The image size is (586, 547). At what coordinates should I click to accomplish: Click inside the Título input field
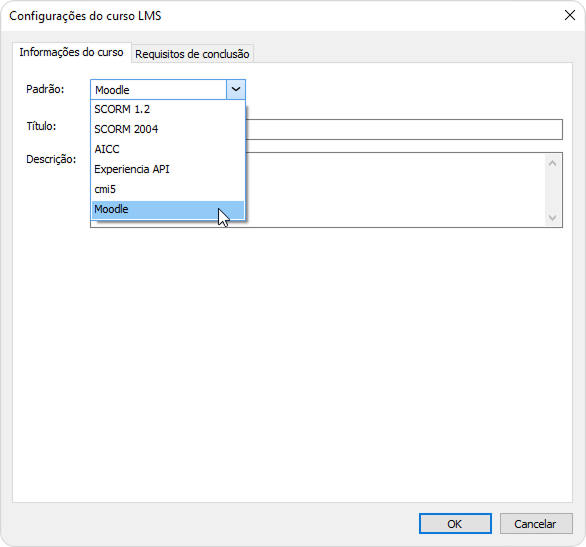[404, 129]
